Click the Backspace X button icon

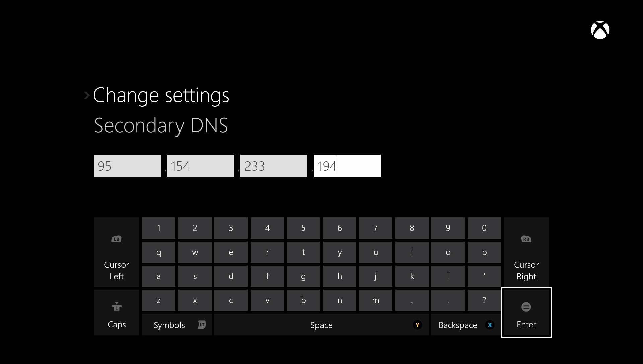click(x=489, y=324)
